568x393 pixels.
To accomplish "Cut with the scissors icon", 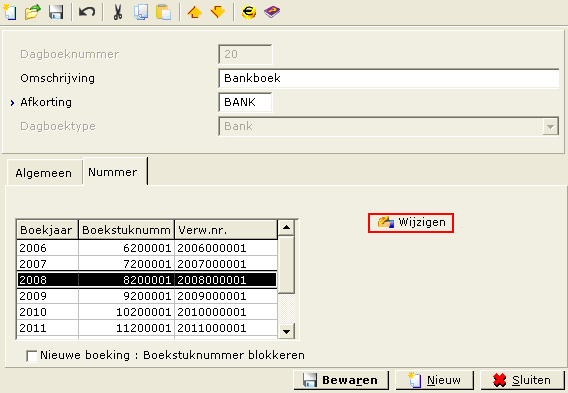I will point(118,12).
